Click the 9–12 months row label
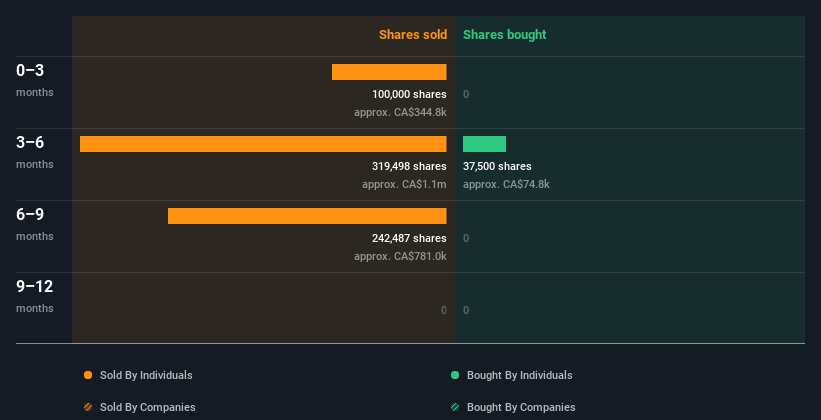 click(x=35, y=296)
